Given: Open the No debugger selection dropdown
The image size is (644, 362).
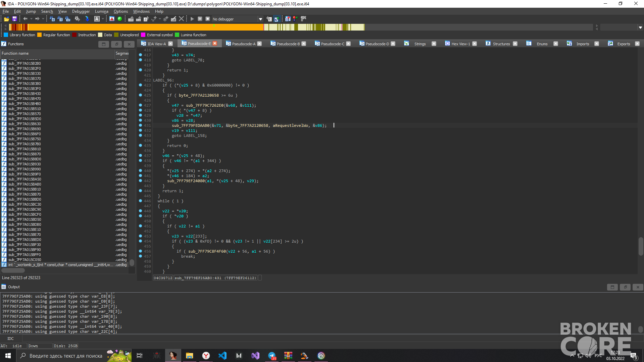Looking at the screenshot, I should pyautogui.click(x=260, y=19).
